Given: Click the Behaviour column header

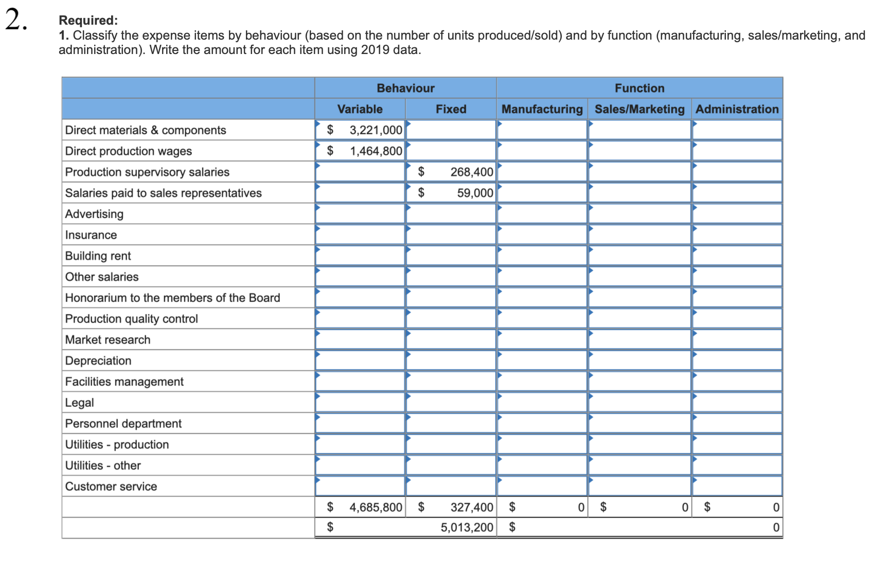Looking at the screenshot, I should tap(405, 87).
